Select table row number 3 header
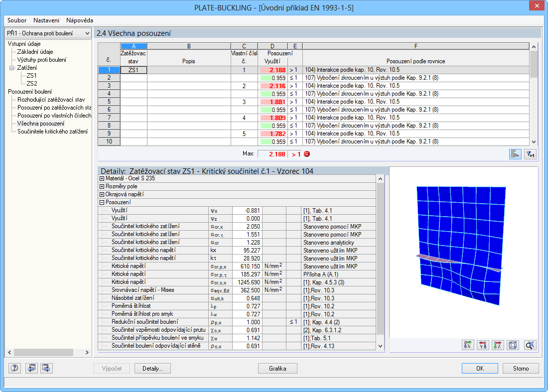This screenshot has height=392, width=548. pos(109,86)
